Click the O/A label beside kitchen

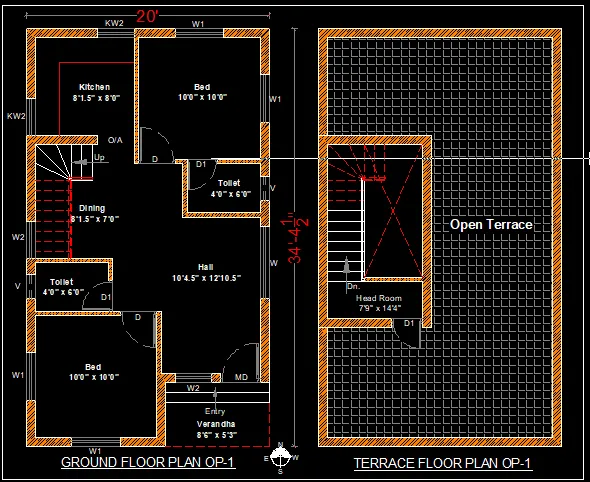click(x=115, y=140)
